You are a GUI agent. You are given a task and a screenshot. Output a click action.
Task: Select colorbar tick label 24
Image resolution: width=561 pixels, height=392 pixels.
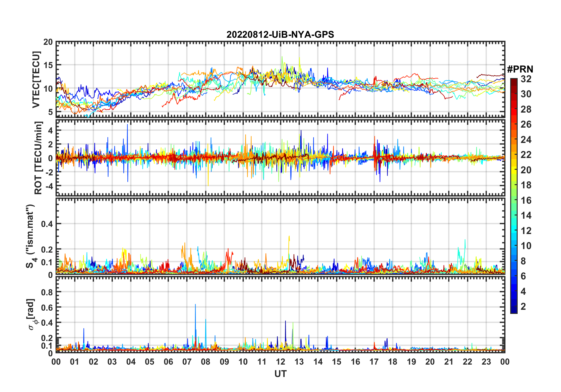coord(526,139)
